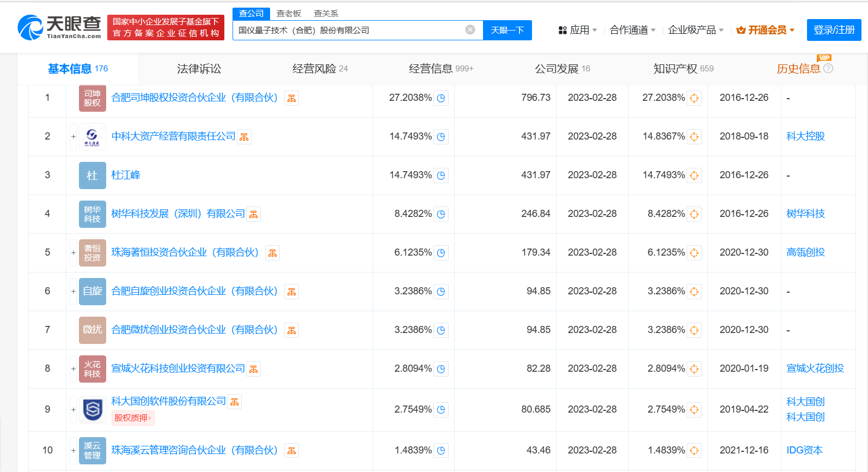Open the 应用 dropdown menu
Viewport: 868px width, 472px height.
[578, 30]
